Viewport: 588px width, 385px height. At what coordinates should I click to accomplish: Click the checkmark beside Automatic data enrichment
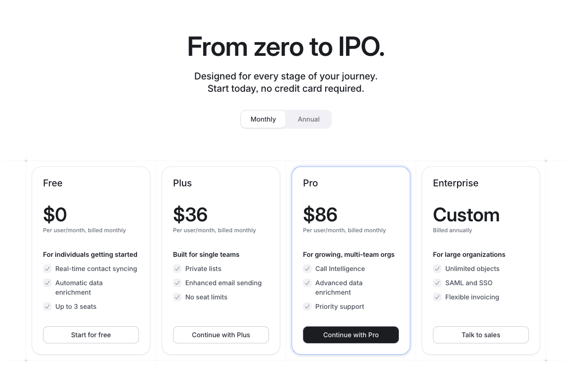click(x=47, y=283)
